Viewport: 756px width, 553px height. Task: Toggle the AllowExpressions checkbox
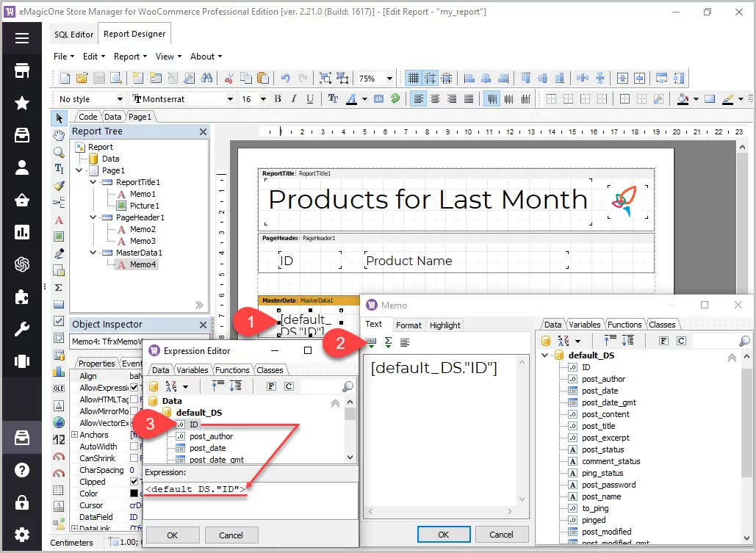(x=134, y=388)
